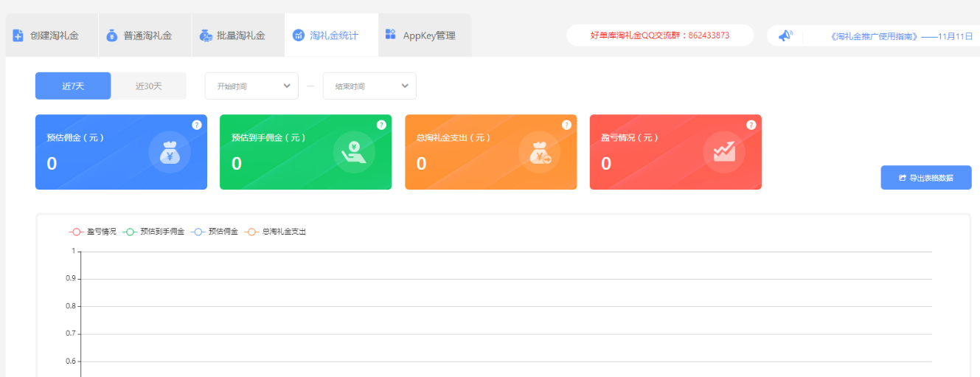Click the bag icon in 总淘礼金支出 card
Image resolution: width=980 pixels, height=377 pixels.
pos(540,152)
